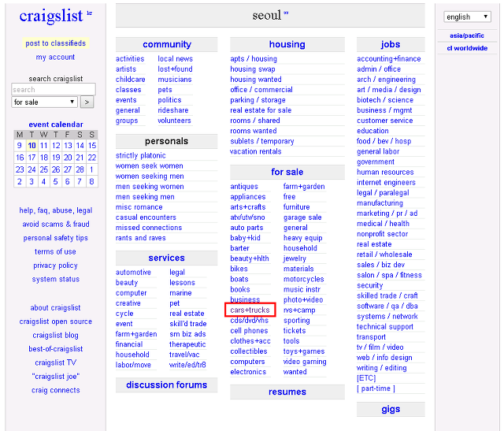Open transport jobs link
This screenshot has height=431, width=504.
(371, 337)
